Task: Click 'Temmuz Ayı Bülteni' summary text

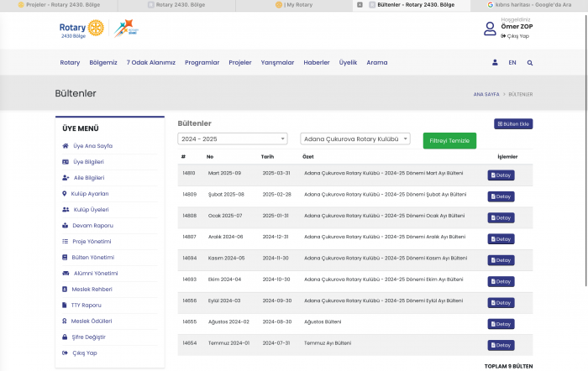Action: (328, 343)
